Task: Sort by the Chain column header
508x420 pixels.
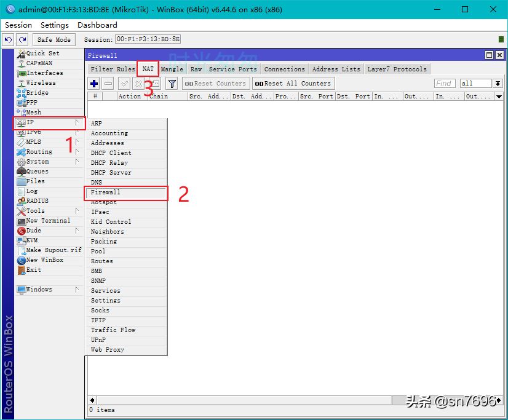Action: [x=168, y=97]
